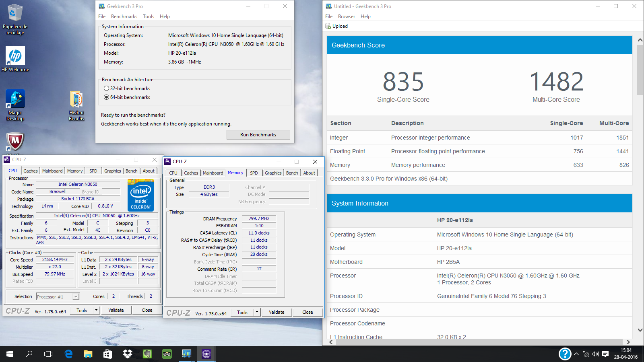Open the Windows Store taskbar icon
Screen dimensions: 644x362
[x=107, y=354]
